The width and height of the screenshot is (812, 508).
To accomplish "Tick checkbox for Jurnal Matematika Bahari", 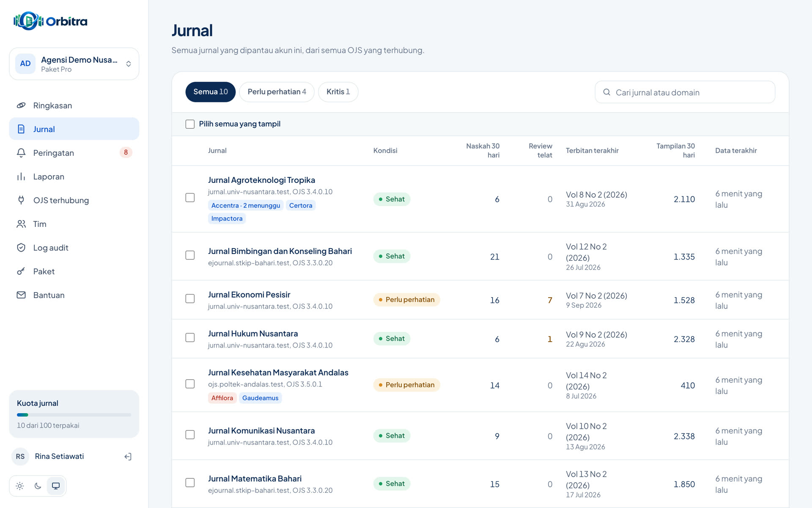I will pos(190,483).
